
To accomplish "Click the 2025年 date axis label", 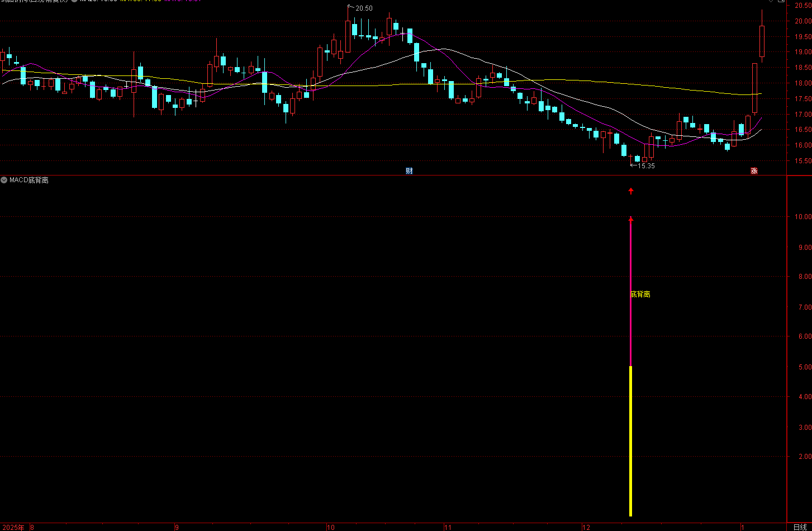I will coord(12,527).
